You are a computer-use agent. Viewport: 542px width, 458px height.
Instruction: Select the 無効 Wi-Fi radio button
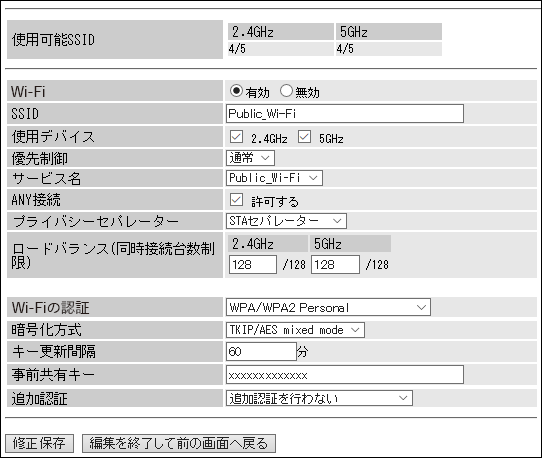286,91
